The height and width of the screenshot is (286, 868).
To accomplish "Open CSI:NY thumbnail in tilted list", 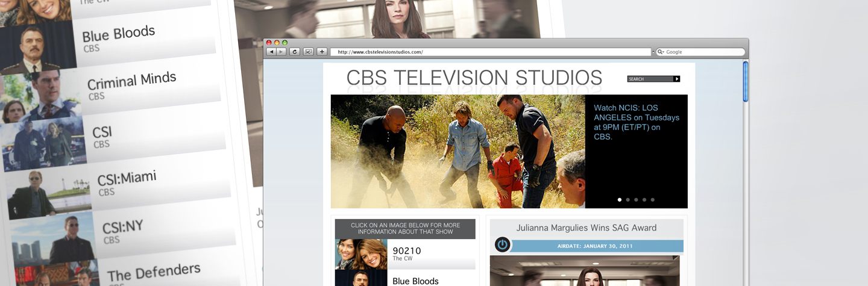I will coord(53,240).
